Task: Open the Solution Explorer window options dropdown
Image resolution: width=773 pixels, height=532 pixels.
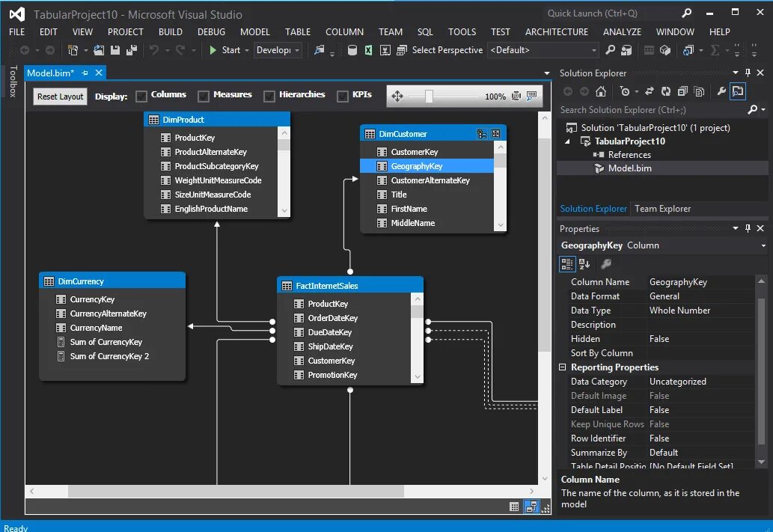Action: 736,73
